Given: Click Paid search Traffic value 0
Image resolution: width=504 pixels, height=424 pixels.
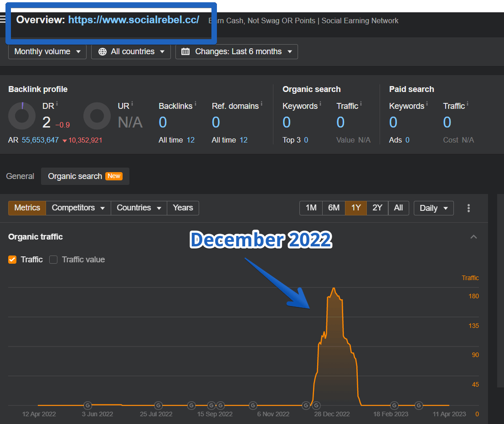Looking at the screenshot, I should [447, 123].
